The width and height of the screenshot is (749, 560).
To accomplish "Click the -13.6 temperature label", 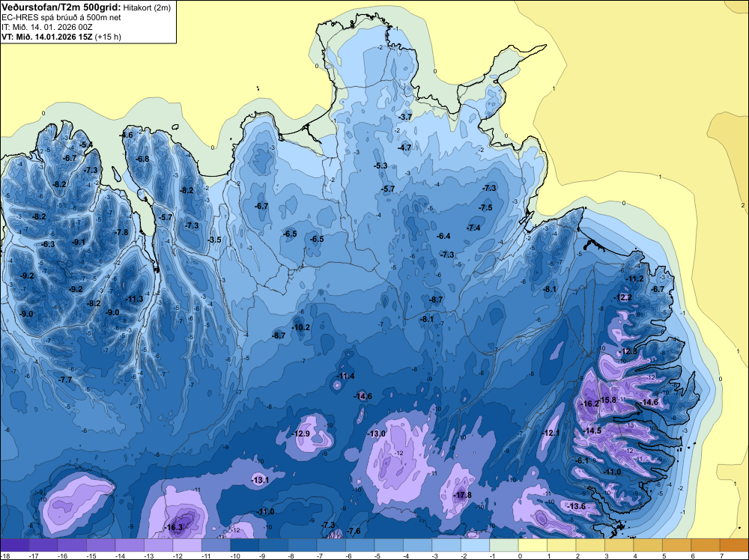I will click(575, 506).
